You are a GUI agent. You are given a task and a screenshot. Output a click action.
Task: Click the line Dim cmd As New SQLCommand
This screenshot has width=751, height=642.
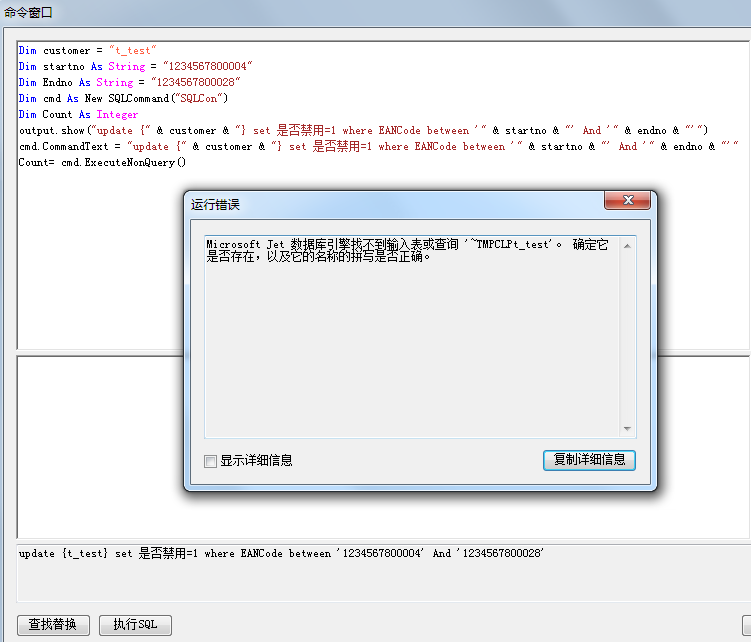[x=123, y=98]
